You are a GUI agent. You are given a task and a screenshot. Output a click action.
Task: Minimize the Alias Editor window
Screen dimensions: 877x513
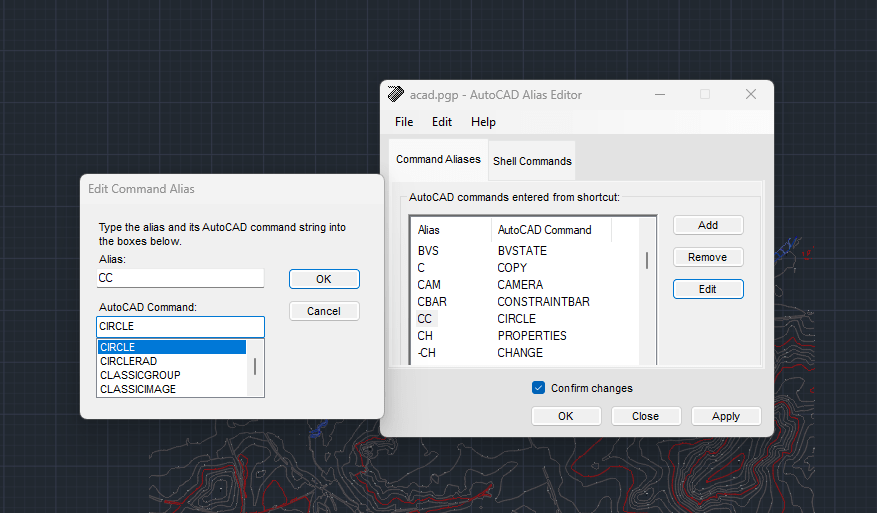[x=660, y=94]
